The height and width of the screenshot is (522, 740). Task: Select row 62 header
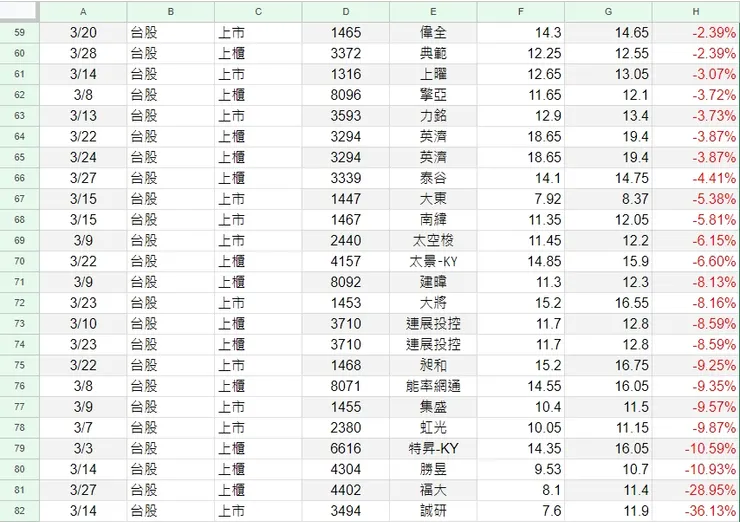[x=19, y=95]
